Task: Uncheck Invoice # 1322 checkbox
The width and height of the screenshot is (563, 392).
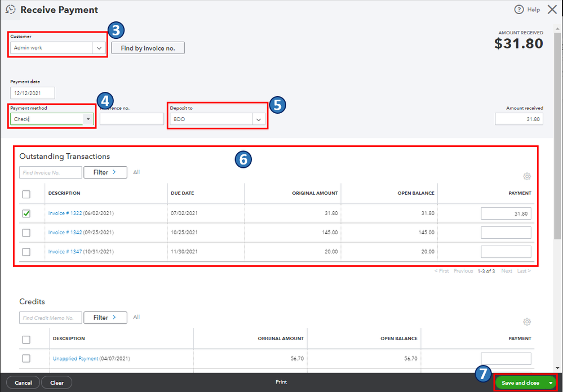Action: coord(26,213)
